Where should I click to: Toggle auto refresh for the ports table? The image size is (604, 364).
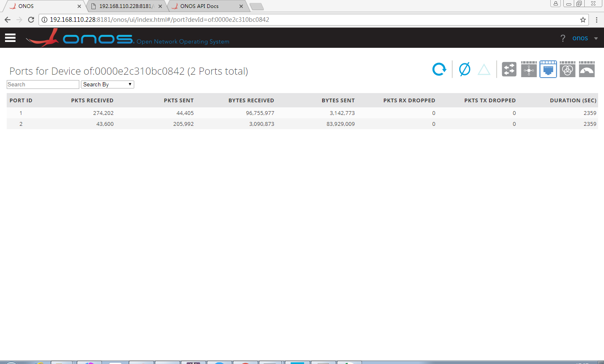pyautogui.click(x=439, y=69)
